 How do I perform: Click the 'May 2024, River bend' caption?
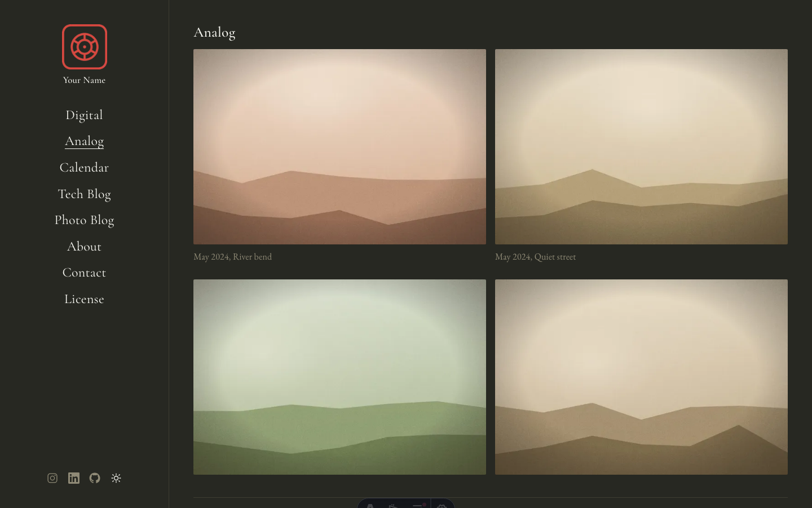[x=232, y=257]
